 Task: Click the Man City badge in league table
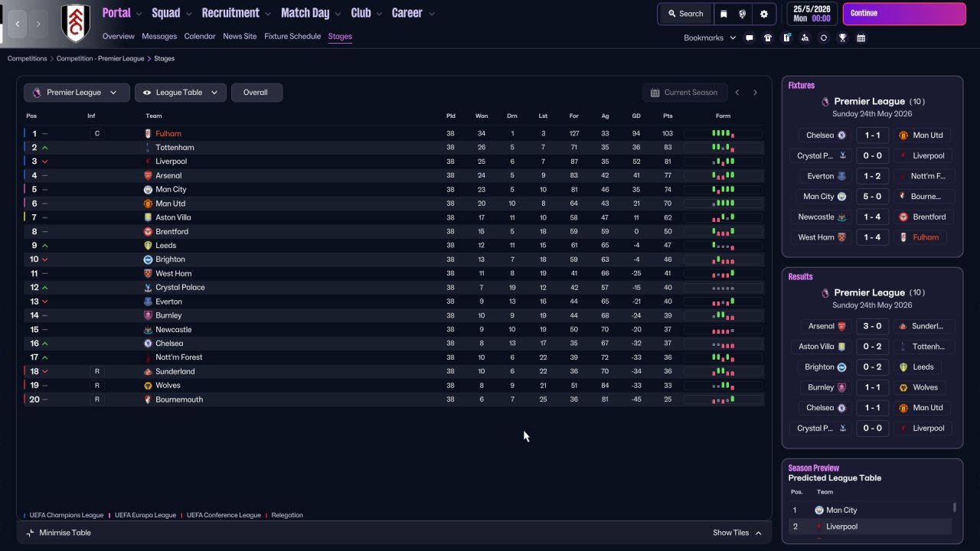[x=149, y=190]
